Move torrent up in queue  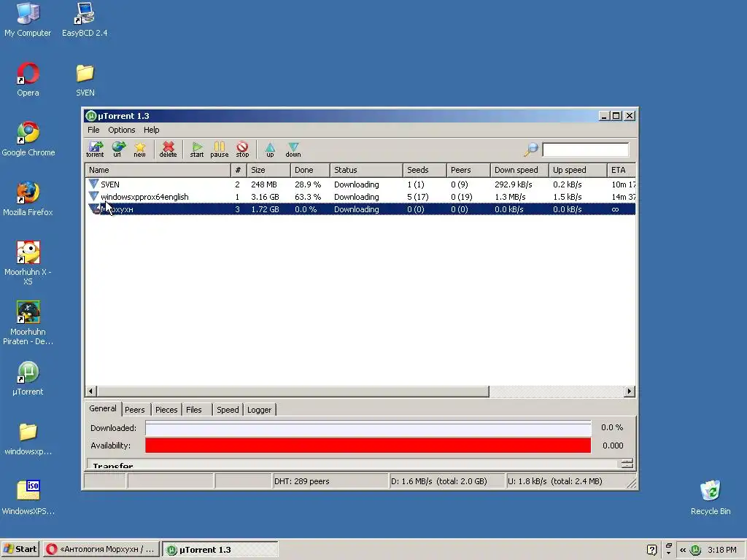pyautogui.click(x=270, y=149)
